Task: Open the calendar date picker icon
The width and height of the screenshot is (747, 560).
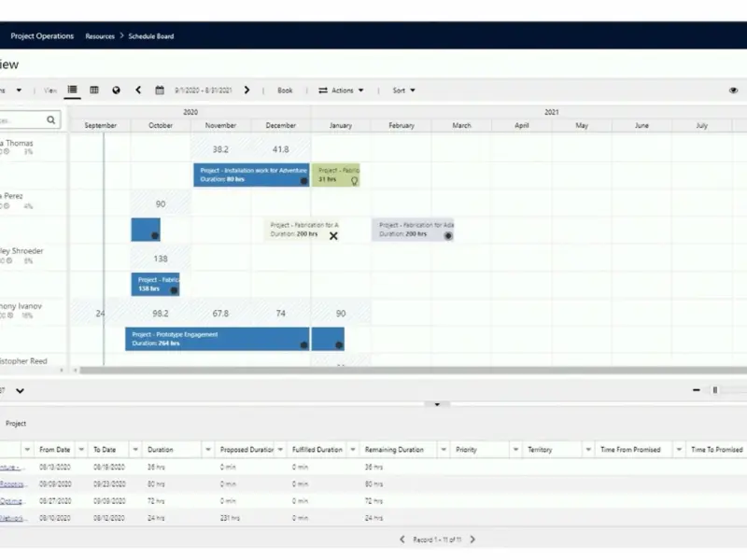Action: coord(160,91)
